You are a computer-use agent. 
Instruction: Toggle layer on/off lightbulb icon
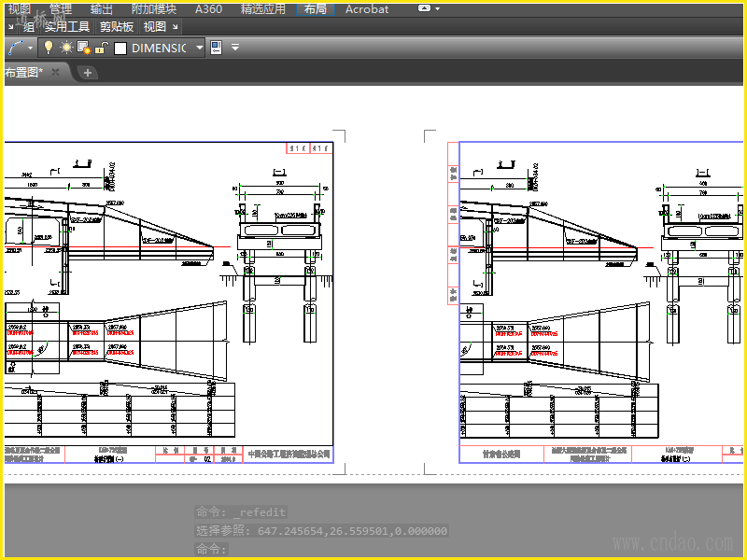point(49,48)
